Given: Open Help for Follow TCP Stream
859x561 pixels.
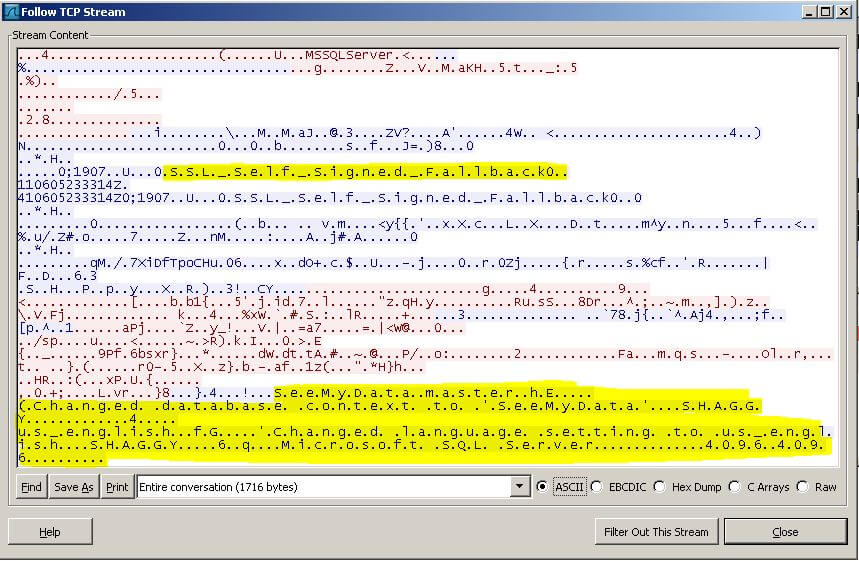Looking at the screenshot, I should tap(50, 531).
